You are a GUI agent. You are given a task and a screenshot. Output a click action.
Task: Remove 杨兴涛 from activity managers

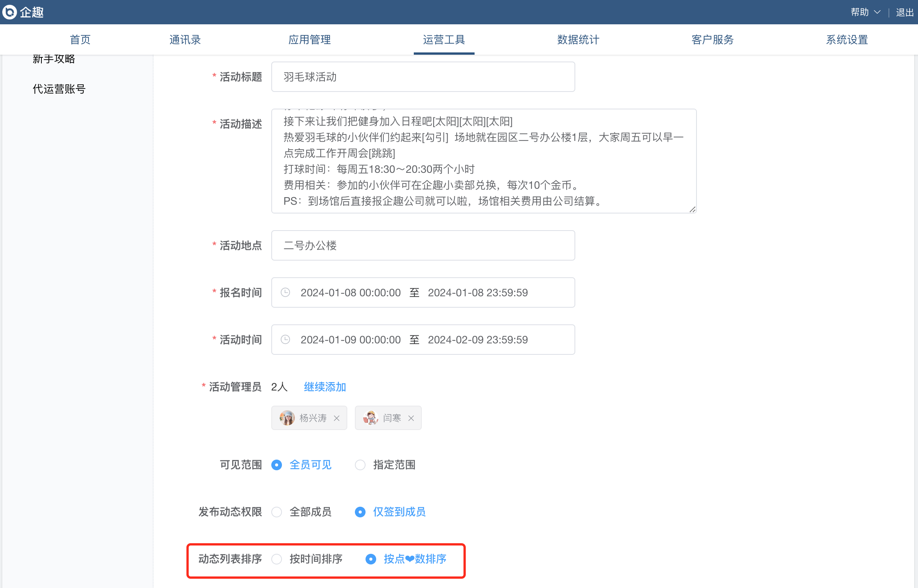coord(336,418)
